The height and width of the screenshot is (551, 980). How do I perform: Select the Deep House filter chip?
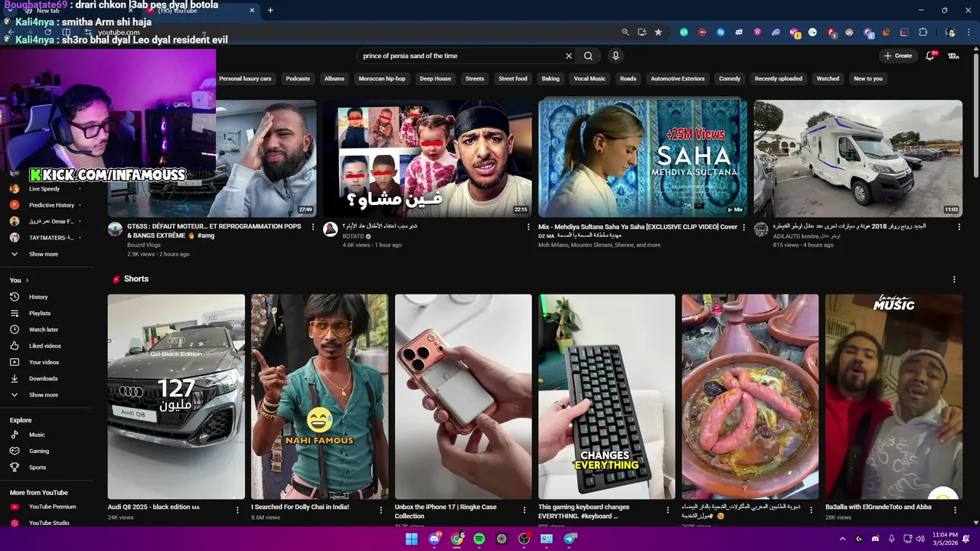tap(435, 79)
